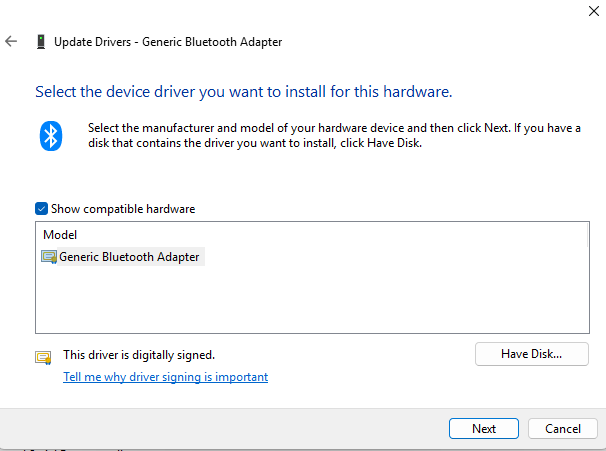Close the Update Drivers window
Viewport: 606px width, 451px height.
(x=594, y=11)
